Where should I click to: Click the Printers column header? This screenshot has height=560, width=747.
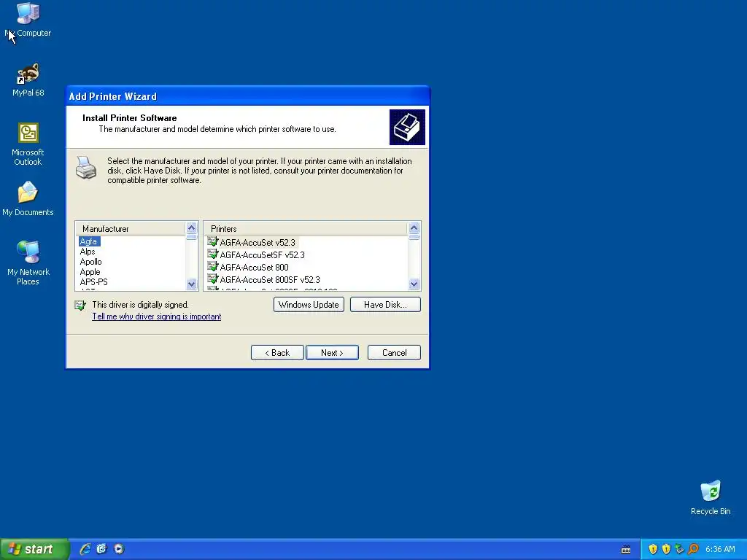(x=306, y=228)
